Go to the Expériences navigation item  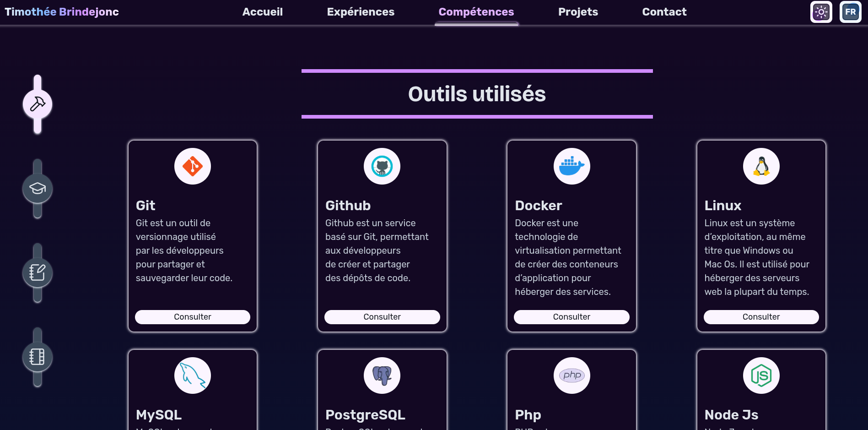(361, 12)
